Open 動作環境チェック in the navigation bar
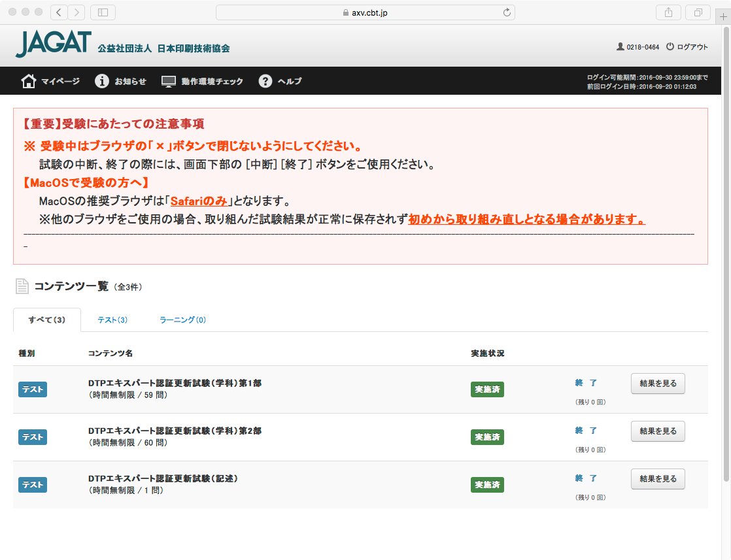The width and height of the screenshot is (731, 560). coord(212,81)
